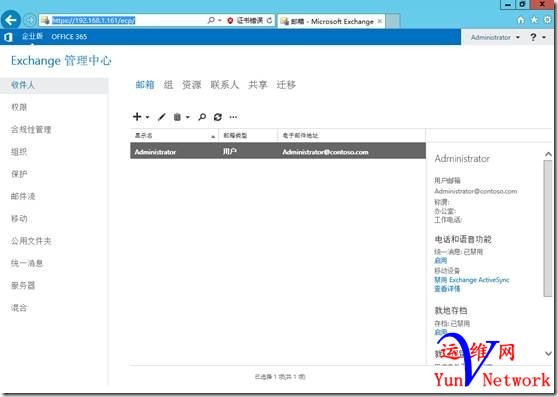Click the Administrator@contoso.com email cell
This screenshot has height=397, width=558.
325,152
